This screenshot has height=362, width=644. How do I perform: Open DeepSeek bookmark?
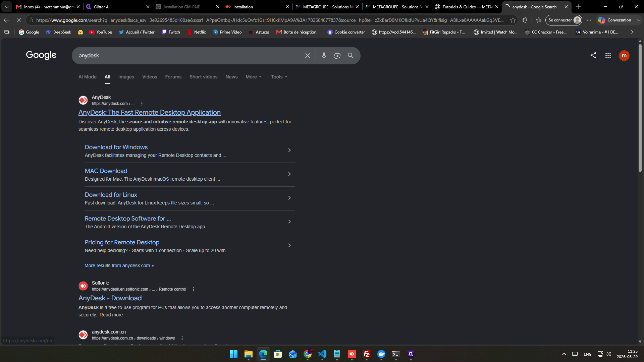58,32
